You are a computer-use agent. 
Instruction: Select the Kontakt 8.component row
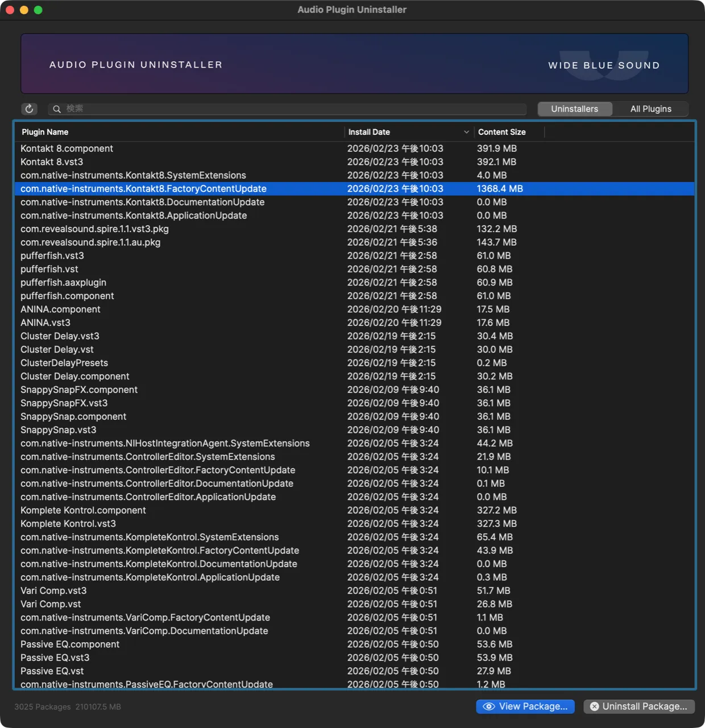67,148
